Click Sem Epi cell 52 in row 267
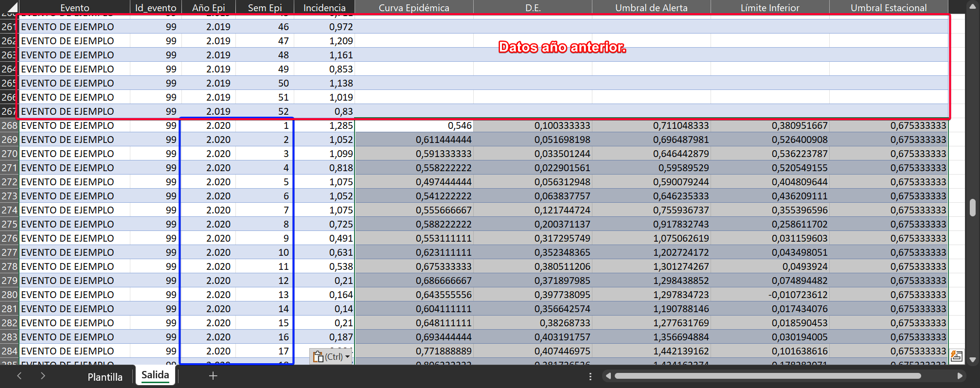 265,111
